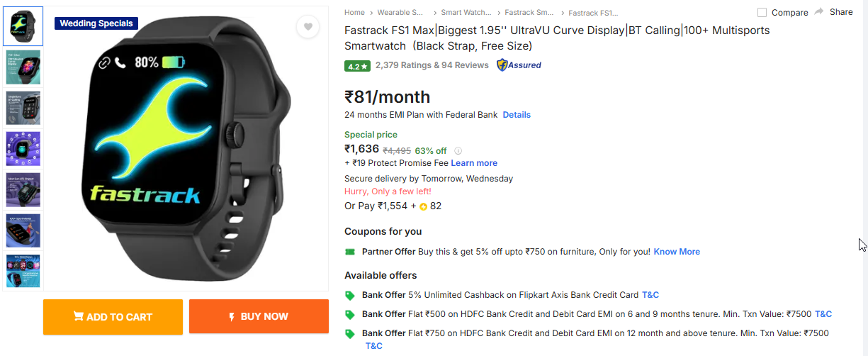
Task: Select the first product thumbnail image
Action: pos(23,26)
